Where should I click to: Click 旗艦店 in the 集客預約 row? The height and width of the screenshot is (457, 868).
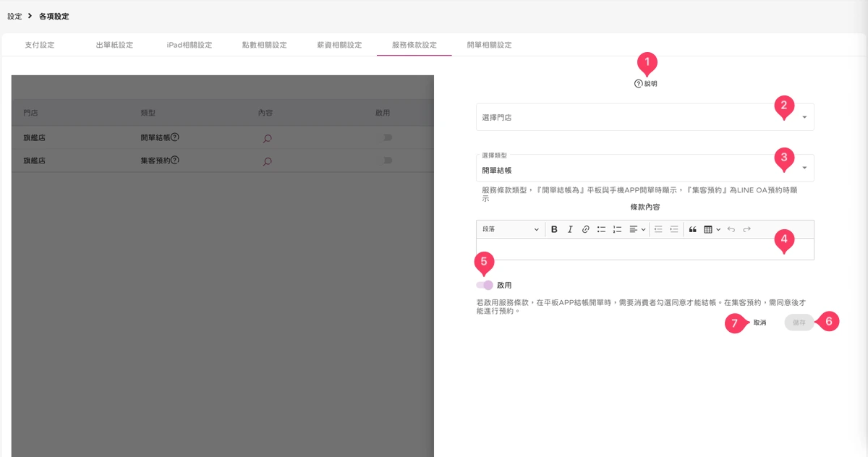tap(34, 161)
